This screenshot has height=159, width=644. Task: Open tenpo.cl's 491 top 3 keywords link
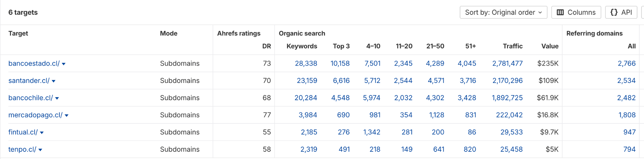click(x=344, y=149)
